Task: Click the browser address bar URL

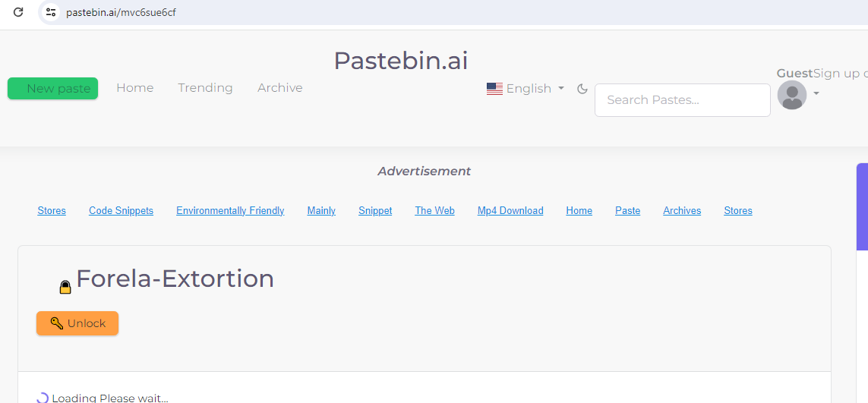Action: pyautogui.click(x=122, y=12)
